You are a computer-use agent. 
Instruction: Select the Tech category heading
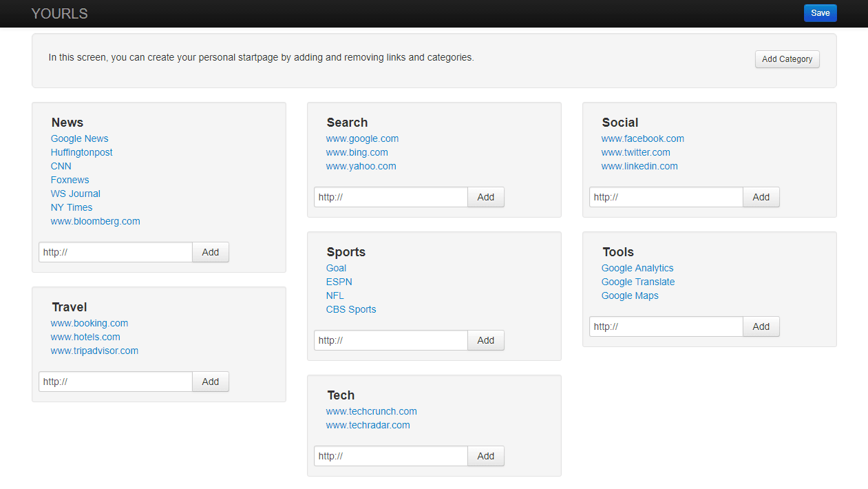click(341, 395)
